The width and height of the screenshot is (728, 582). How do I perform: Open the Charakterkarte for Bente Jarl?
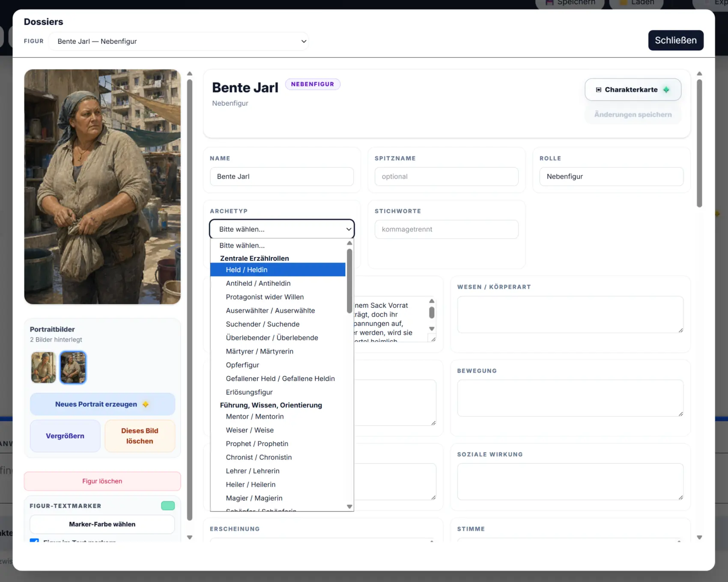point(633,90)
